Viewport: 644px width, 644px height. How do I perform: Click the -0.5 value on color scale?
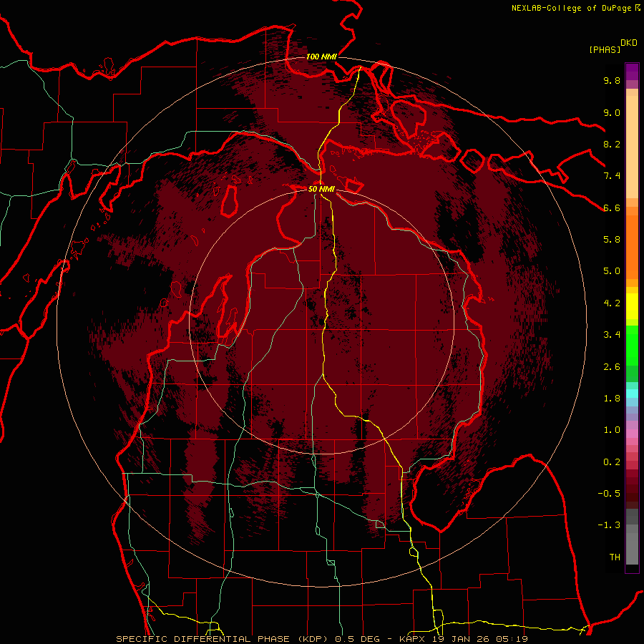point(609,494)
